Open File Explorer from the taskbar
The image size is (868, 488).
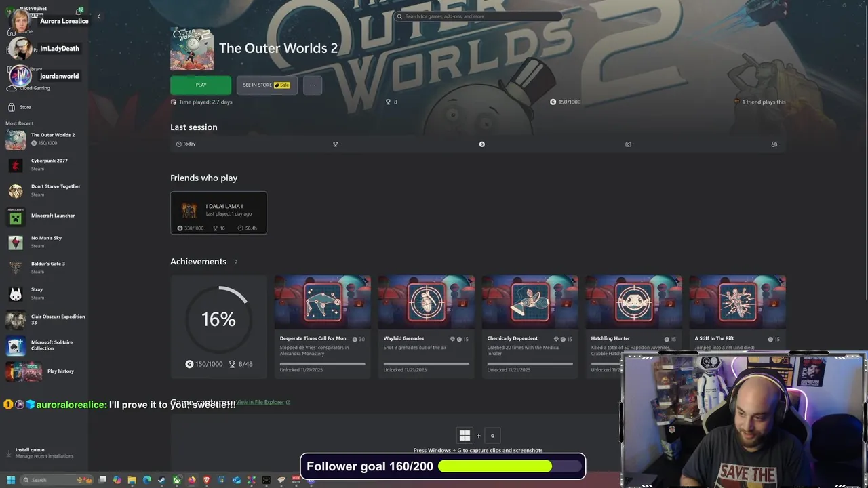[x=132, y=480]
